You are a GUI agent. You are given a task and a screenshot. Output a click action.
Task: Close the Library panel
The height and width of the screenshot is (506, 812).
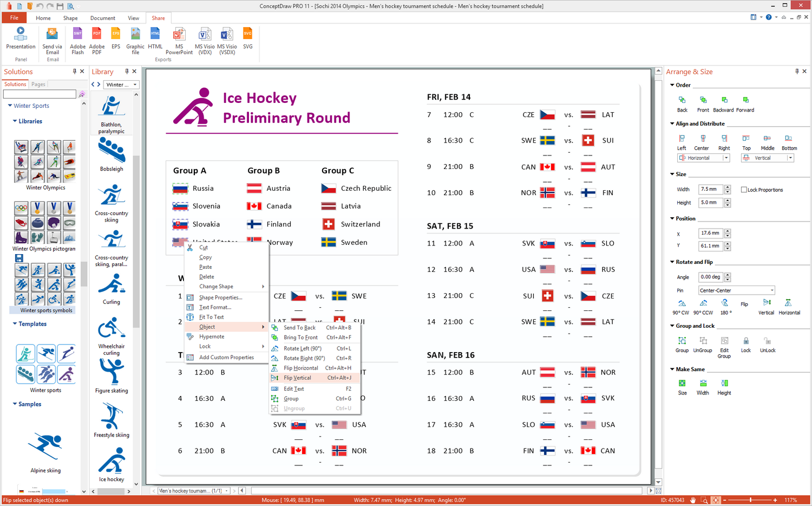click(135, 72)
